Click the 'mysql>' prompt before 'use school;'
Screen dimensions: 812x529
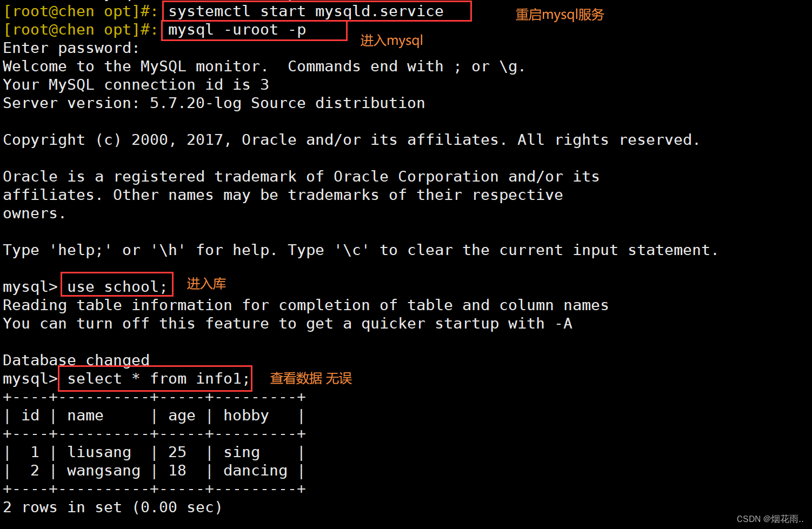click(30, 287)
